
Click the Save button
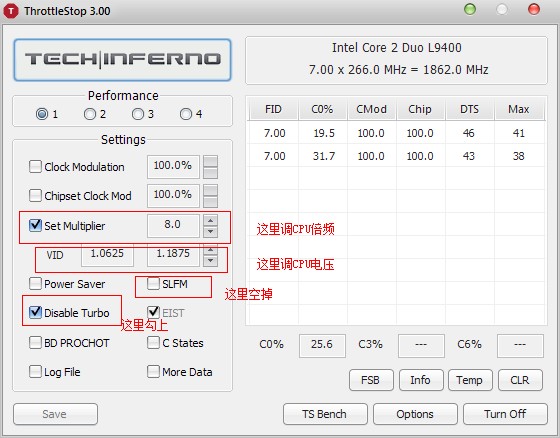click(x=55, y=414)
